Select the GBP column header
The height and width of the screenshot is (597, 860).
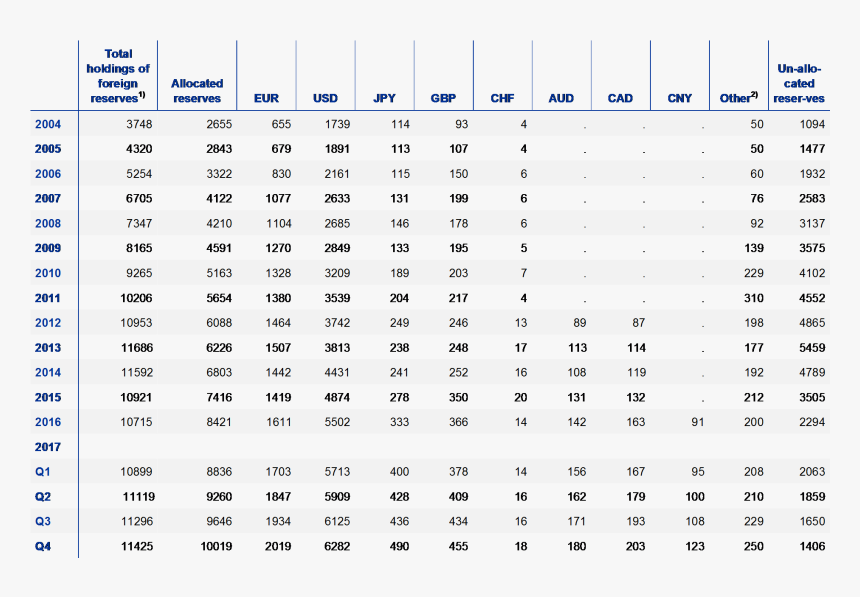[x=443, y=98]
